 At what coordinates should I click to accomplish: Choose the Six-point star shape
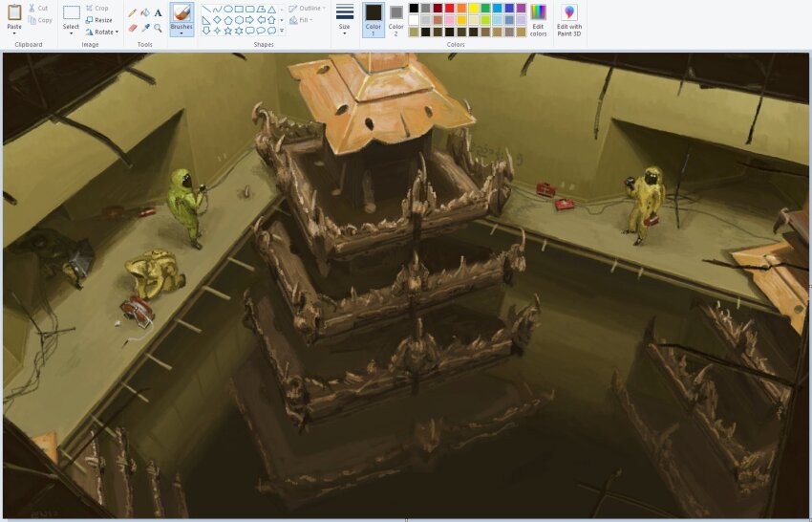pyautogui.click(x=239, y=31)
